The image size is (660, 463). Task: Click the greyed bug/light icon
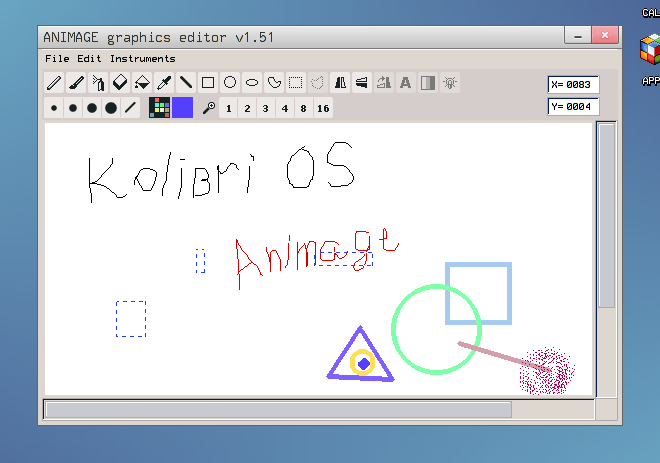(450, 82)
